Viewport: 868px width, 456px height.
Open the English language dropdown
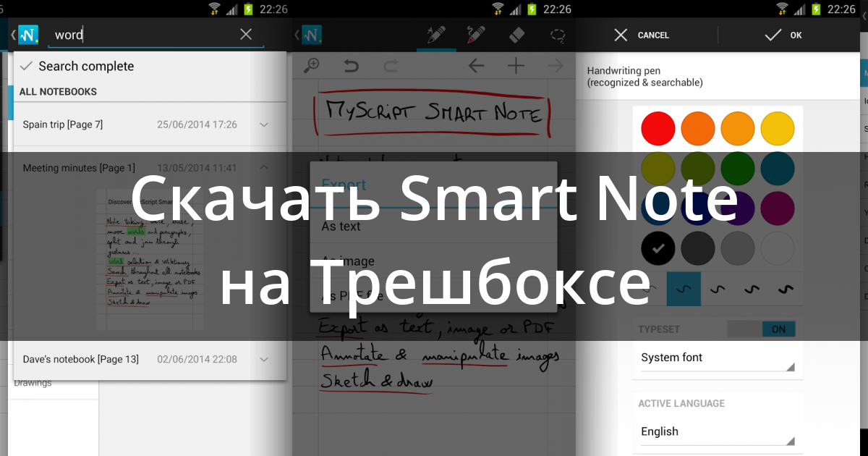coord(718,431)
